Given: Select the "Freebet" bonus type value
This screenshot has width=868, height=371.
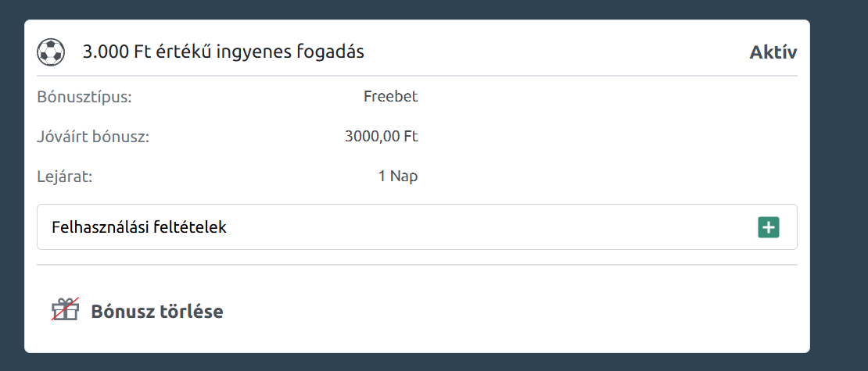Looking at the screenshot, I should pyautogui.click(x=390, y=98).
